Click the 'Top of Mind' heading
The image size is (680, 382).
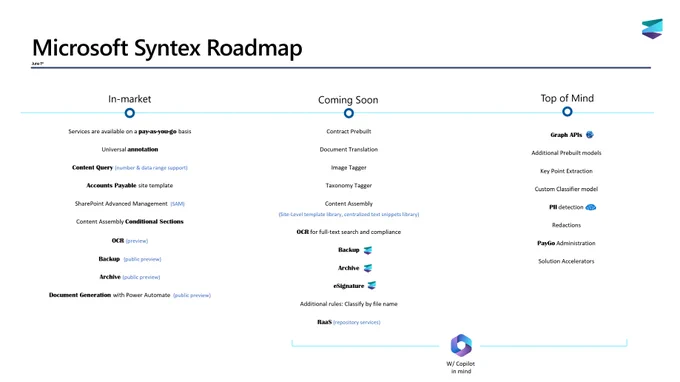[567, 98]
